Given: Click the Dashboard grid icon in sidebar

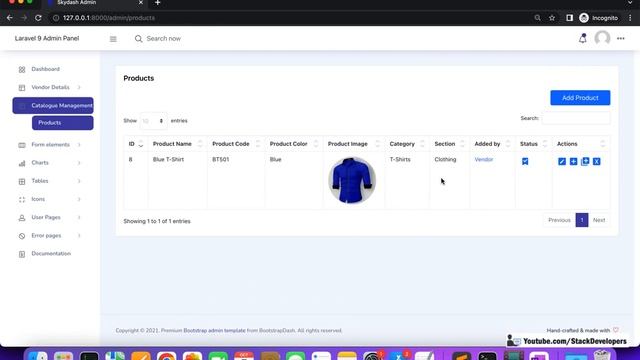Looking at the screenshot, I should [22, 69].
